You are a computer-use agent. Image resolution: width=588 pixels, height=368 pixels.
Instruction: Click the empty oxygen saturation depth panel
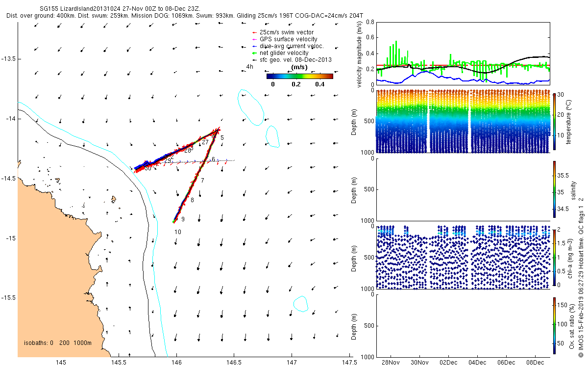(463, 325)
